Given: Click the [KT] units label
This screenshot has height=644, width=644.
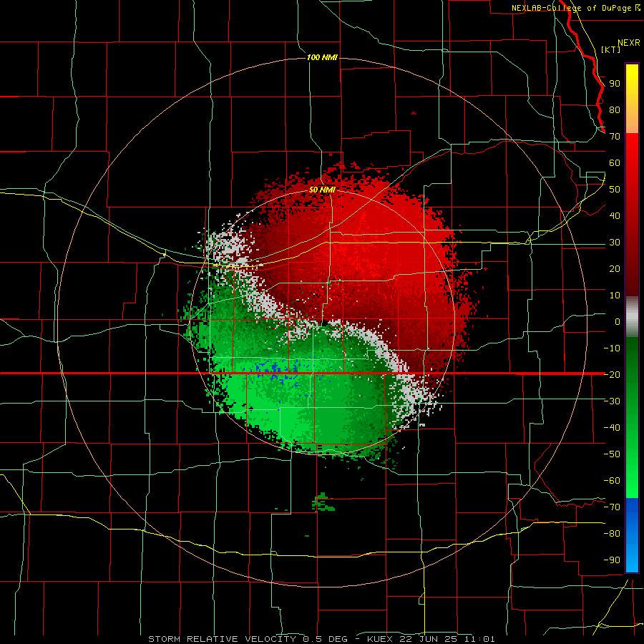Looking at the screenshot, I should coord(610,49).
